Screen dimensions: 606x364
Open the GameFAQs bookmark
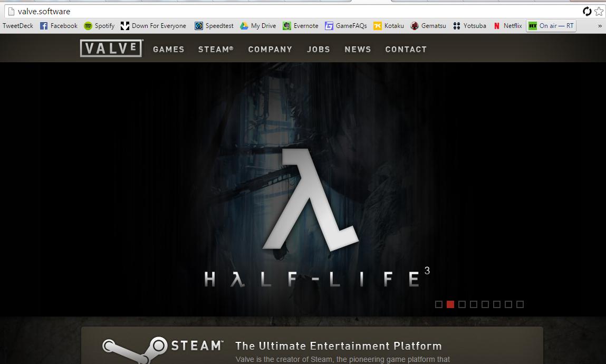[345, 25]
